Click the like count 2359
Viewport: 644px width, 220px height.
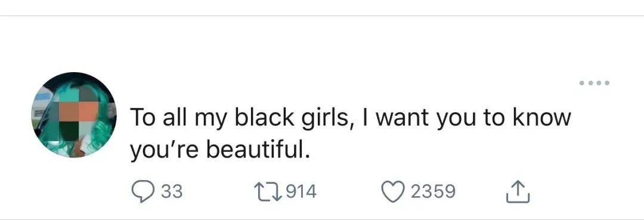(433, 191)
